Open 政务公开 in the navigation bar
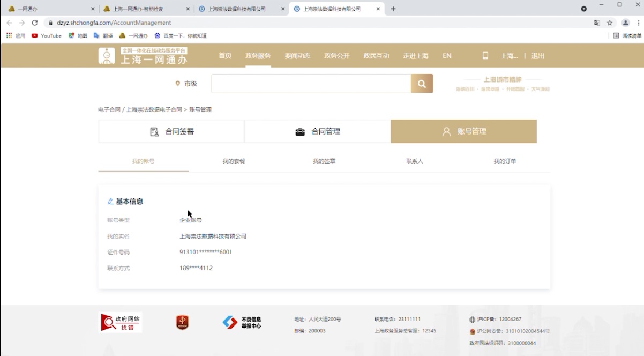The height and width of the screenshot is (356, 644). coord(336,56)
